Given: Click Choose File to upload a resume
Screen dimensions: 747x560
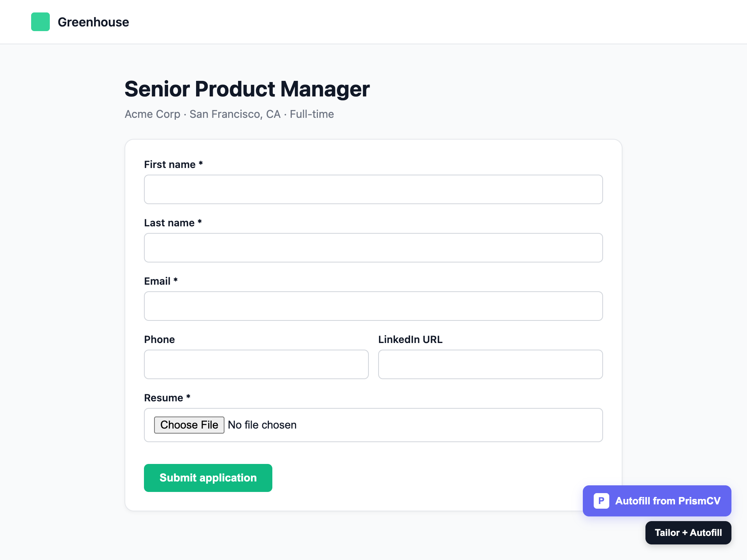Looking at the screenshot, I should (189, 425).
